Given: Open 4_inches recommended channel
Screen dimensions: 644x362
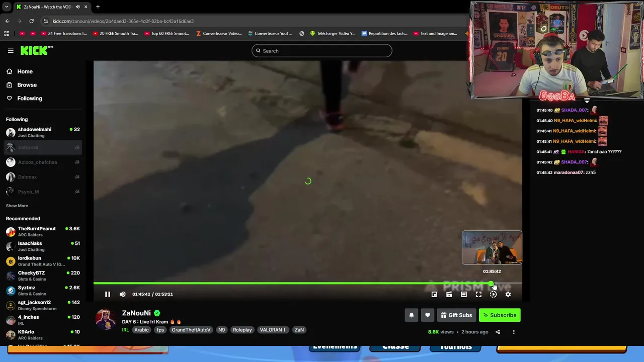Looking at the screenshot, I should pyautogui.click(x=43, y=320).
